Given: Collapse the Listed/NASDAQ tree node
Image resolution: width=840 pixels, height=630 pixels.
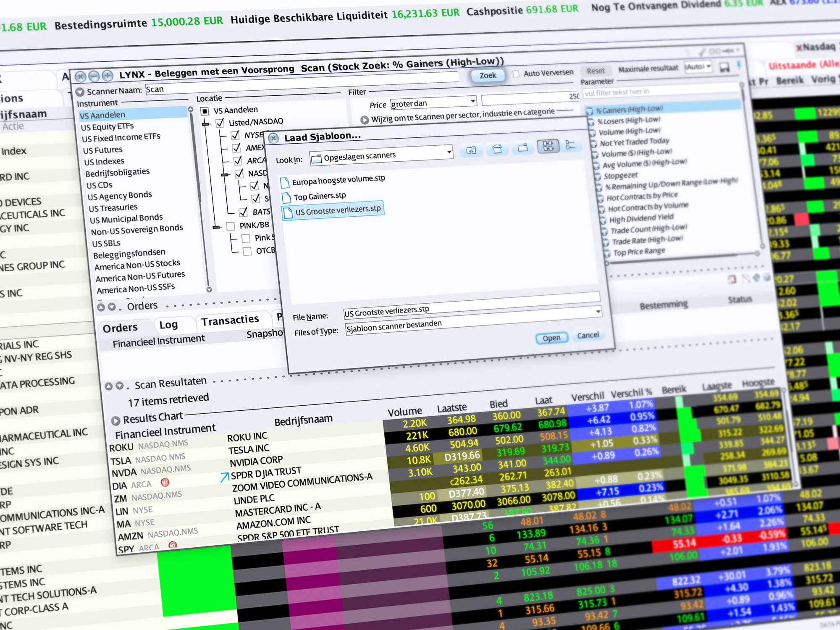Looking at the screenshot, I should pos(206,124).
